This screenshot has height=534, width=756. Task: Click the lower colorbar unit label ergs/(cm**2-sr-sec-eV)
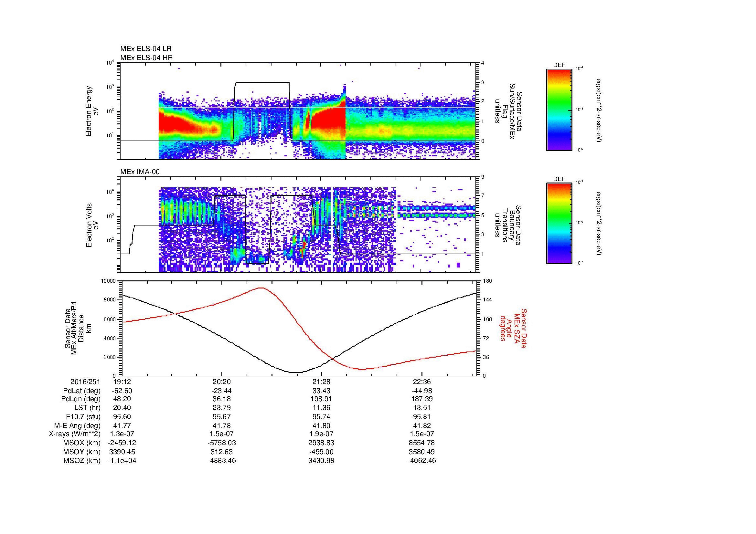[599, 224]
